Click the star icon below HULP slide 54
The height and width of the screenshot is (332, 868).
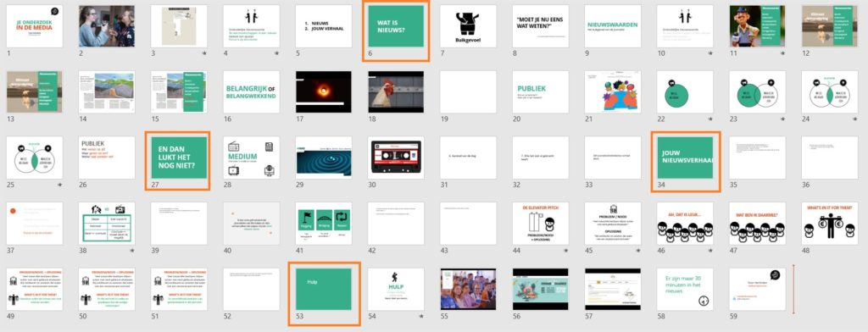(420, 316)
